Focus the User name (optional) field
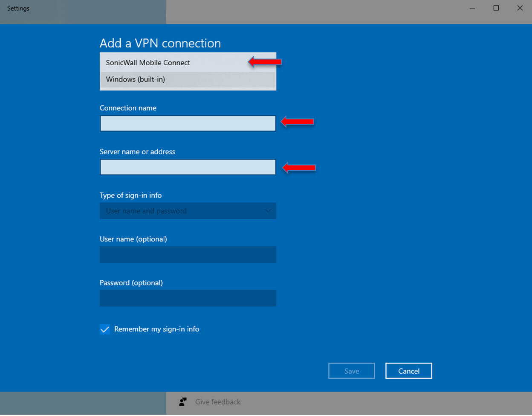The image size is (532, 416). (x=188, y=254)
